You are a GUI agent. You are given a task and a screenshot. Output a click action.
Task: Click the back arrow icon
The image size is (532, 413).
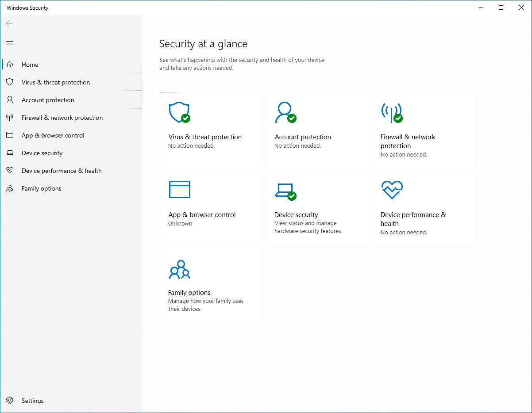pos(9,23)
